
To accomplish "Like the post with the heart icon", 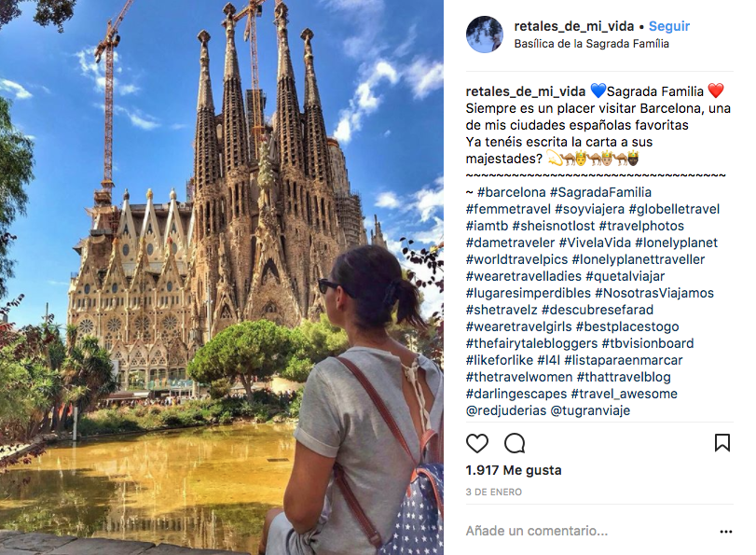I will (477, 443).
